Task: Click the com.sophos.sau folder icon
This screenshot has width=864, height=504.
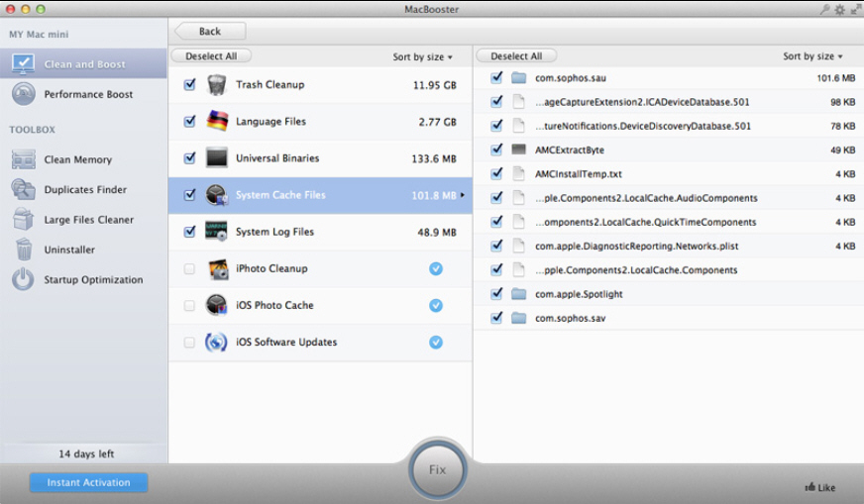Action: [x=518, y=77]
